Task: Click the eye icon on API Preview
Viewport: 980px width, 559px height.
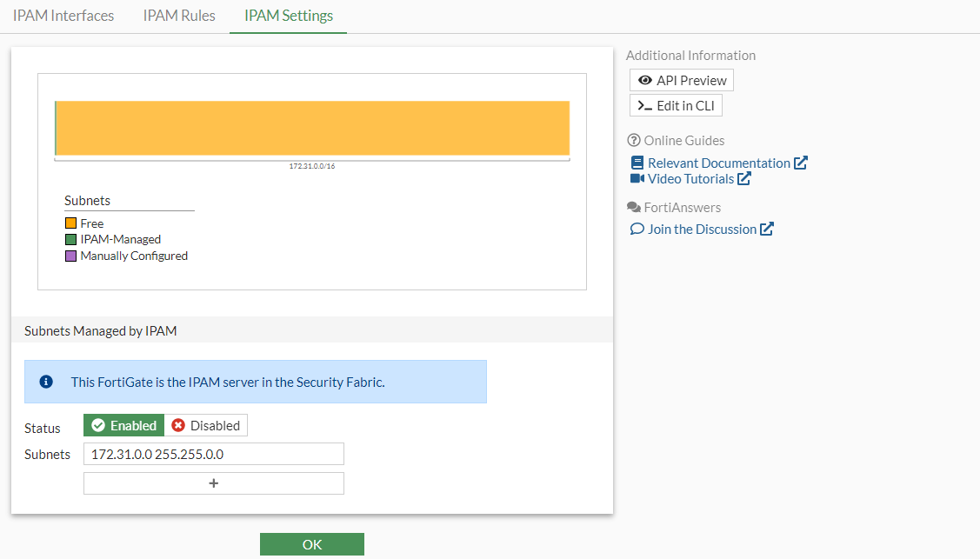Action: pyautogui.click(x=645, y=80)
